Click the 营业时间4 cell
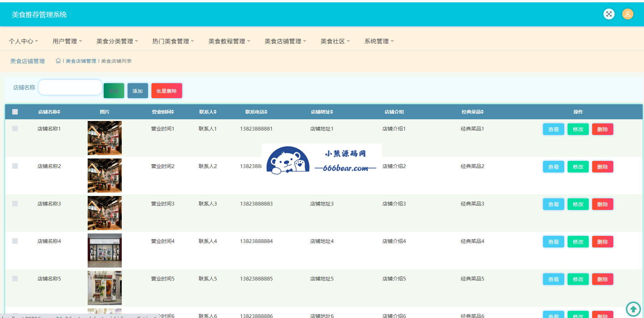Image resolution: width=644 pixels, height=318 pixels. [x=163, y=241]
